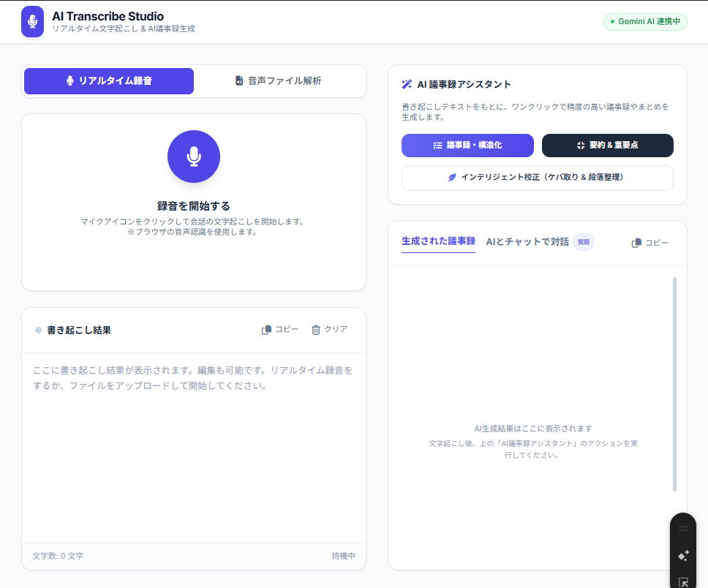This screenshot has height=588, width=708.
Task: Generate minutes with 議事録・構造化 button
Action: coord(468,146)
